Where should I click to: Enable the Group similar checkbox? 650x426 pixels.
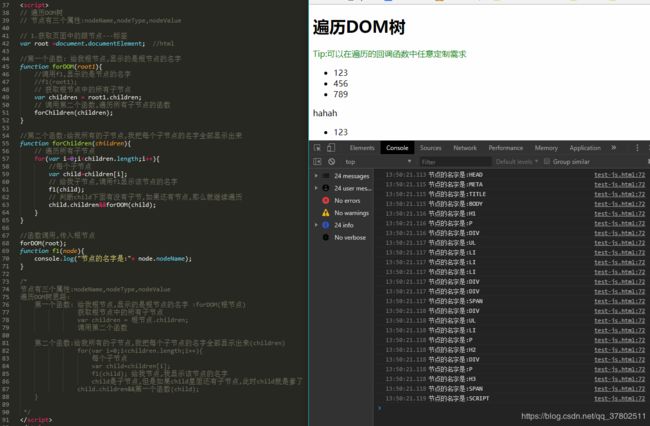(547, 161)
